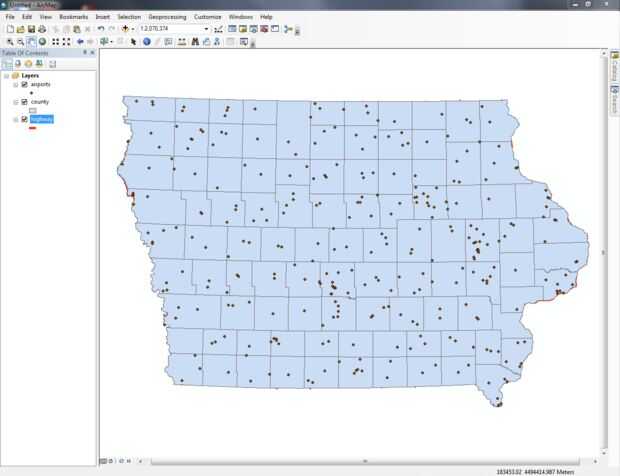Click the Paste icon

(77, 29)
